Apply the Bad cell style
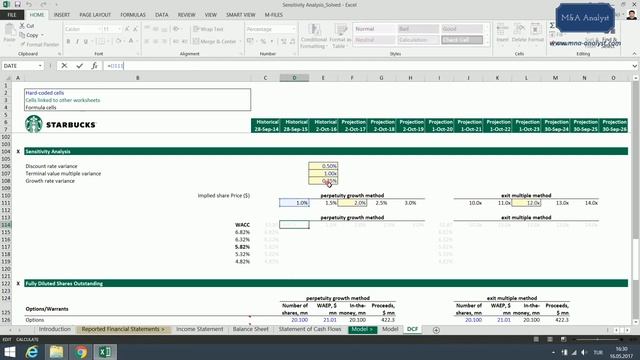Screen dimensions: 640x360 pyautogui.click(x=418, y=29)
